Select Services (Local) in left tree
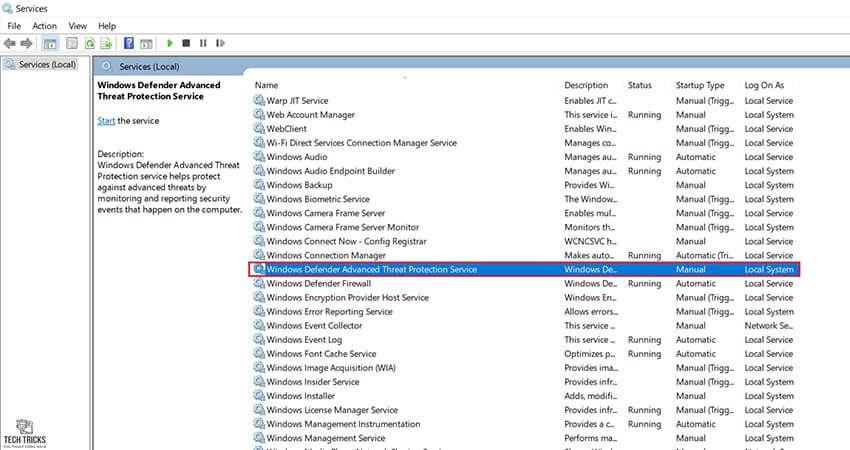Screen dimensions: 850x450 coord(47,65)
